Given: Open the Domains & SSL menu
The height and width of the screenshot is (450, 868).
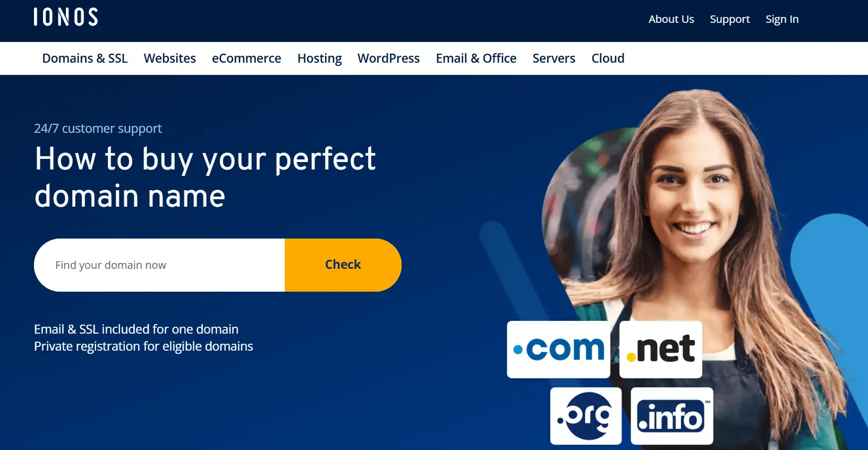Looking at the screenshot, I should (85, 58).
